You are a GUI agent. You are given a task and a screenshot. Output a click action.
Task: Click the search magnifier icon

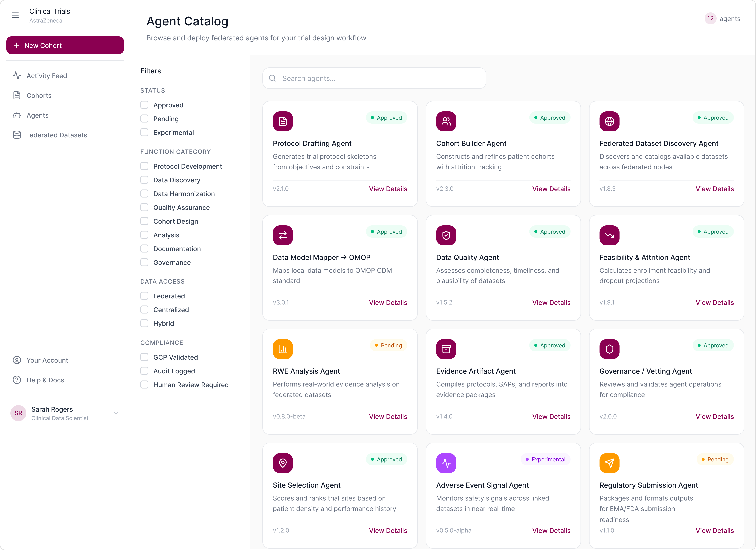(x=273, y=78)
